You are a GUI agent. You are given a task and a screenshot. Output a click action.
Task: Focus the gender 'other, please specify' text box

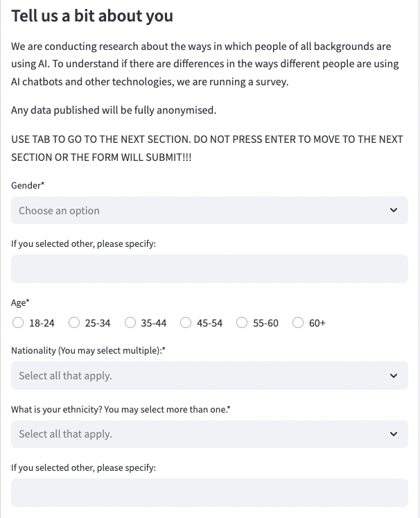tap(209, 268)
